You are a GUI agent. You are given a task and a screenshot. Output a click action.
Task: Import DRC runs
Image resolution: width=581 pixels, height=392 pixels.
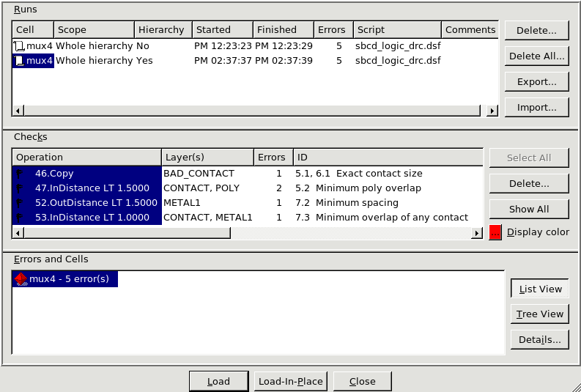536,108
